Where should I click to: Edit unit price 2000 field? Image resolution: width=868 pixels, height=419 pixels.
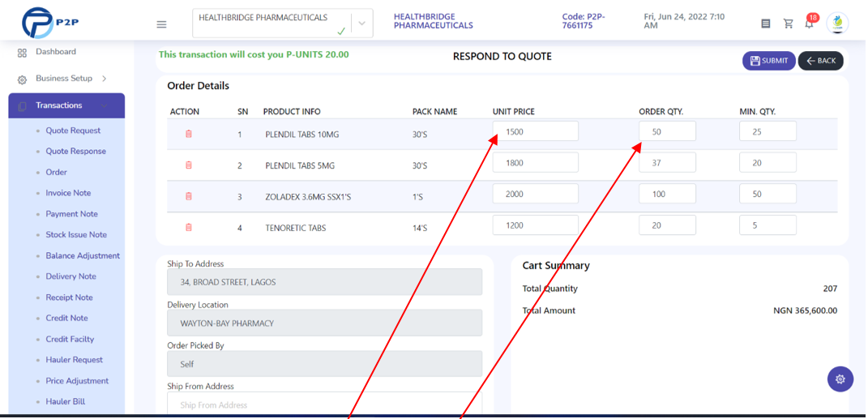tap(535, 193)
